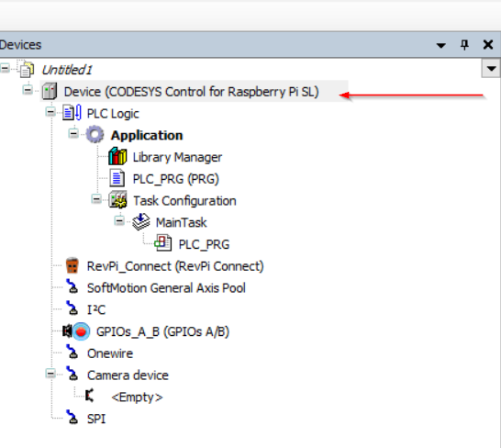The image size is (501, 448).
Task: Select SoftMotion General Axis Pool
Action: (x=166, y=287)
